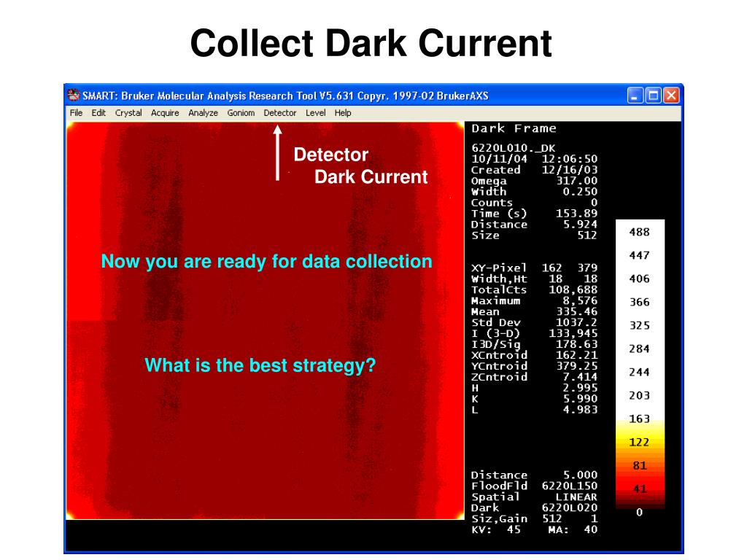
Task: Click the K value 5.990
Action: pyautogui.click(x=580, y=399)
